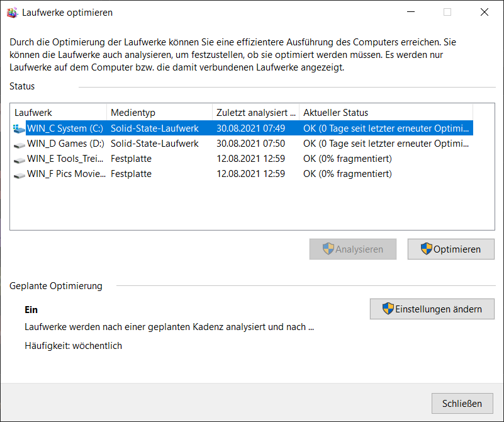Image resolution: width=504 pixels, height=422 pixels.
Task: Click the shield icon on Optimieren
Action: [x=427, y=249]
